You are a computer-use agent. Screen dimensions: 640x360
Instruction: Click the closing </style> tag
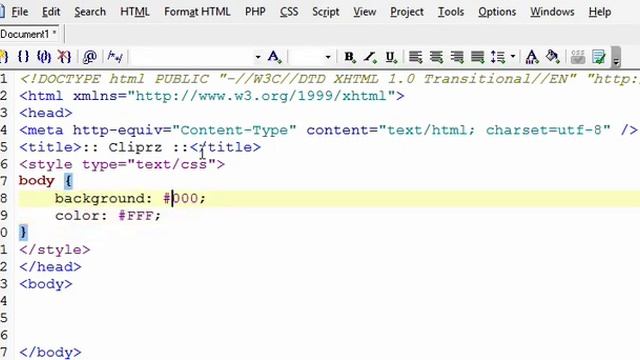54,250
